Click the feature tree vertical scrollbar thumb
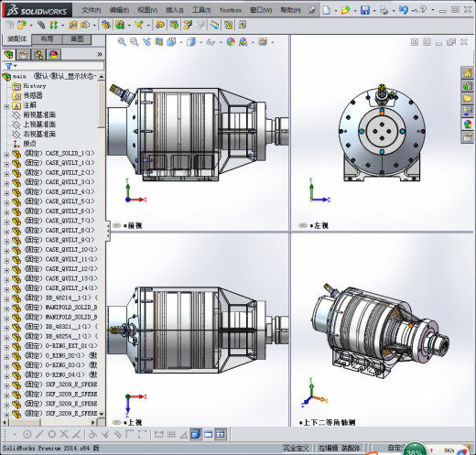This screenshot has width=476, height=455. [102, 103]
